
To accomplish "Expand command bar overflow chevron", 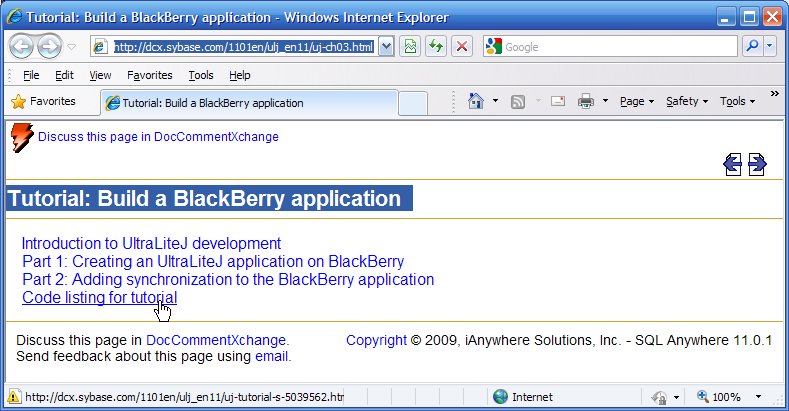I will tap(774, 94).
